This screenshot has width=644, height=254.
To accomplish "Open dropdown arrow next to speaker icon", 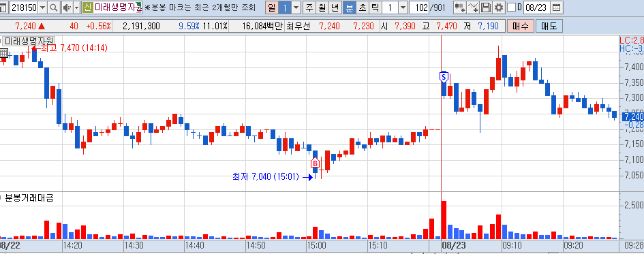I will coord(77,7).
